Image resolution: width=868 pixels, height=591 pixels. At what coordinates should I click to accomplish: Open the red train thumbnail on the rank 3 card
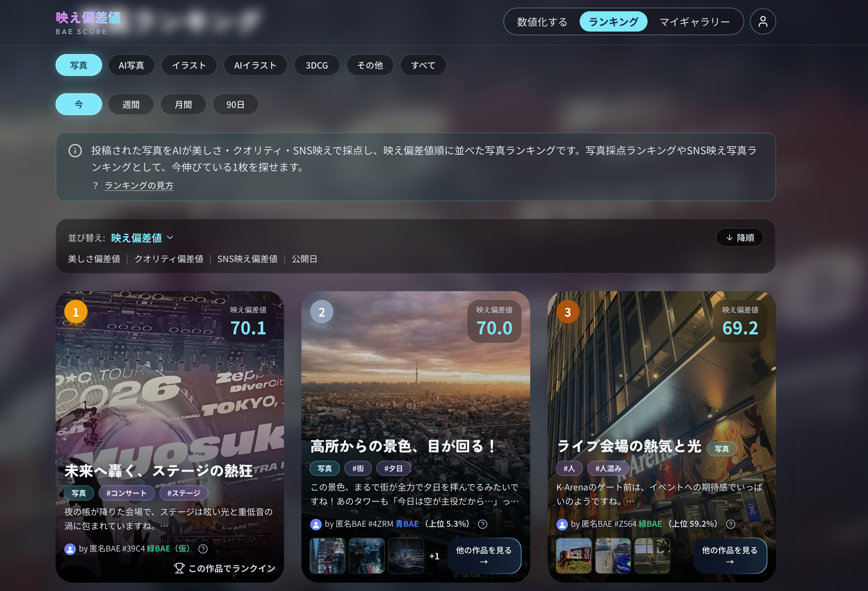pyautogui.click(x=574, y=556)
